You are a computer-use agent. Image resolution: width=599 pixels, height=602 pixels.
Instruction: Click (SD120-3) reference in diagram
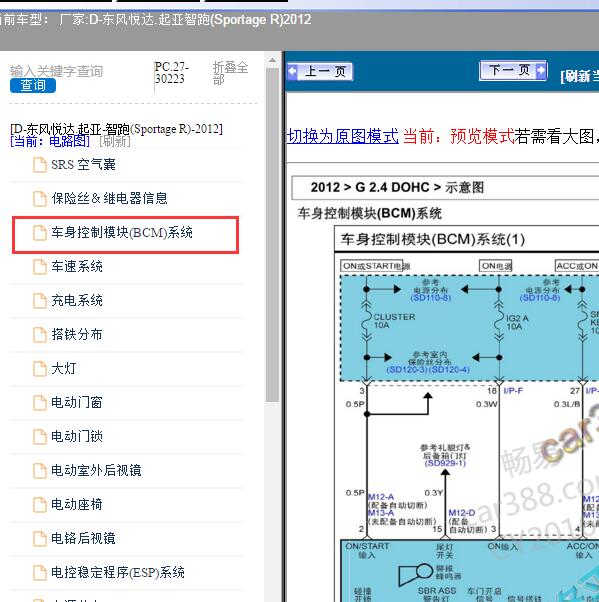coord(407,370)
